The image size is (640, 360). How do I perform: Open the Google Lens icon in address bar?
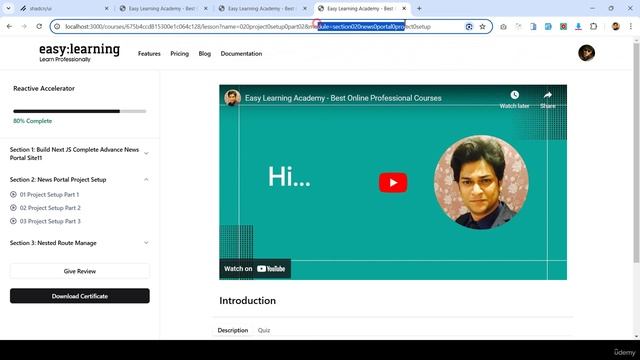pyautogui.click(x=469, y=27)
